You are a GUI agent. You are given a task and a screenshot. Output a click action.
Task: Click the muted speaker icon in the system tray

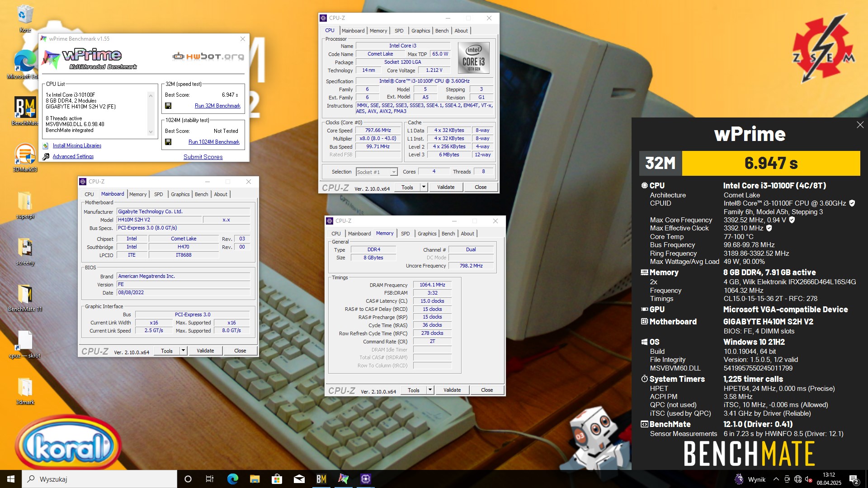808,479
